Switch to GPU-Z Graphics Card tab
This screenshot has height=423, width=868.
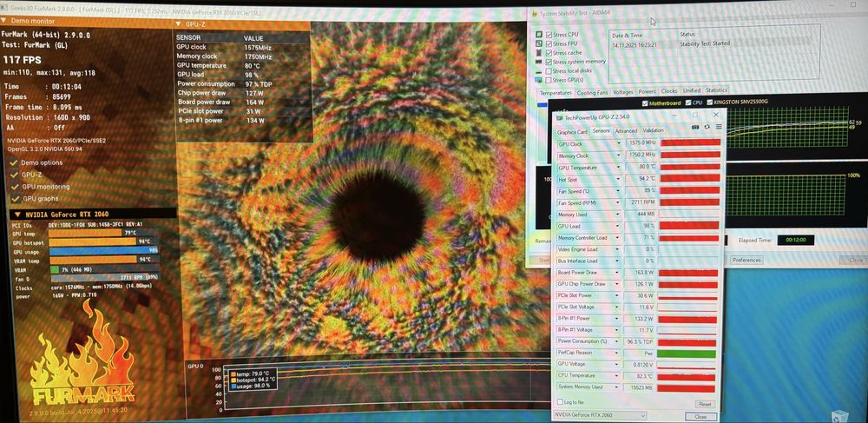[572, 132]
